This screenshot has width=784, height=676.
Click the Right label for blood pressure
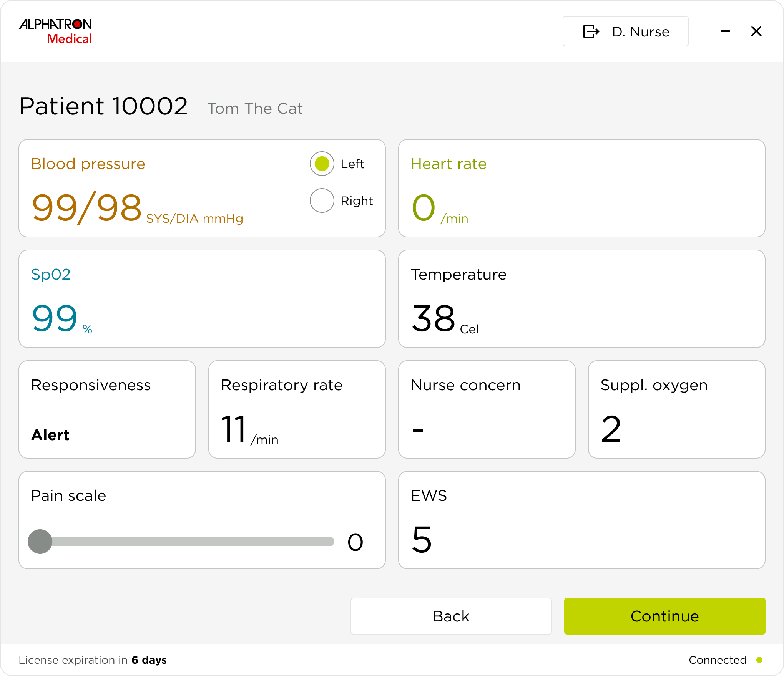point(356,201)
